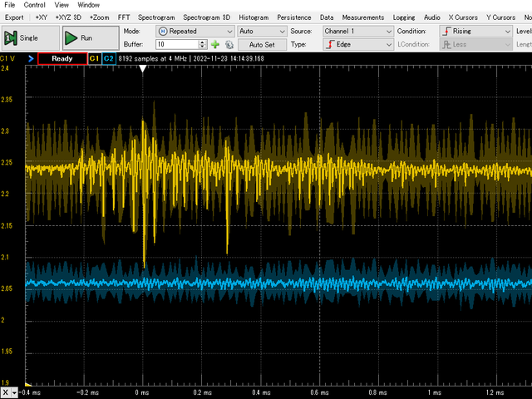Click the 2.25 voltage axis label
Image resolution: width=532 pixels, height=399 pixels.
7,163
